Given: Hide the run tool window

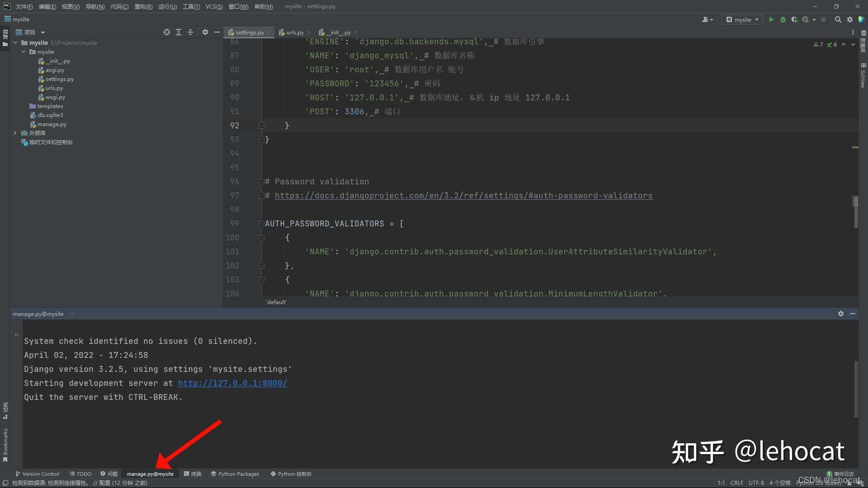Looking at the screenshot, I should [x=853, y=314].
